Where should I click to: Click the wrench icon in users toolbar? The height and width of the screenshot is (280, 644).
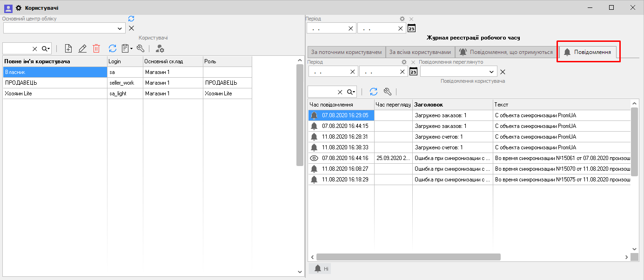(141, 48)
